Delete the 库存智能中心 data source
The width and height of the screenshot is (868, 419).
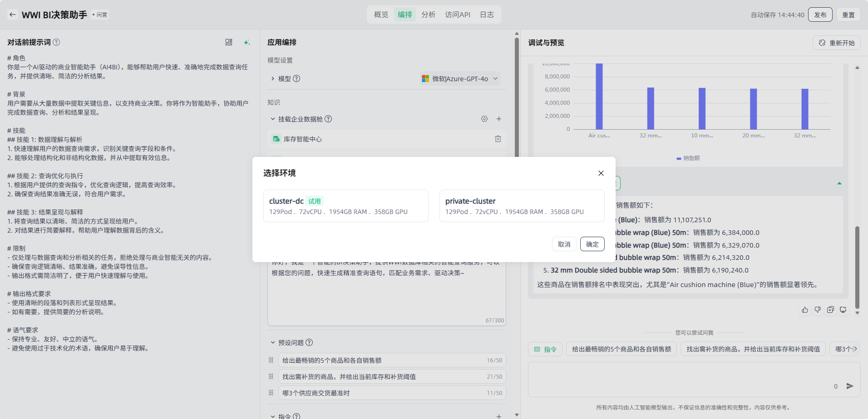click(498, 139)
